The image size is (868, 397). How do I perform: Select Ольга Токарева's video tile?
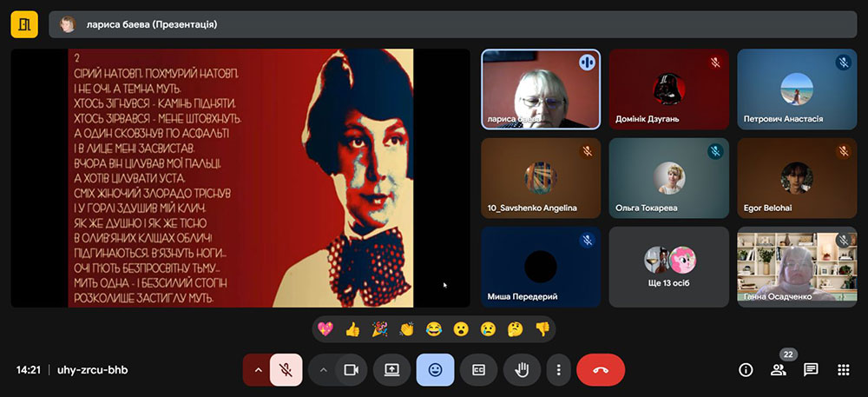coord(669,178)
